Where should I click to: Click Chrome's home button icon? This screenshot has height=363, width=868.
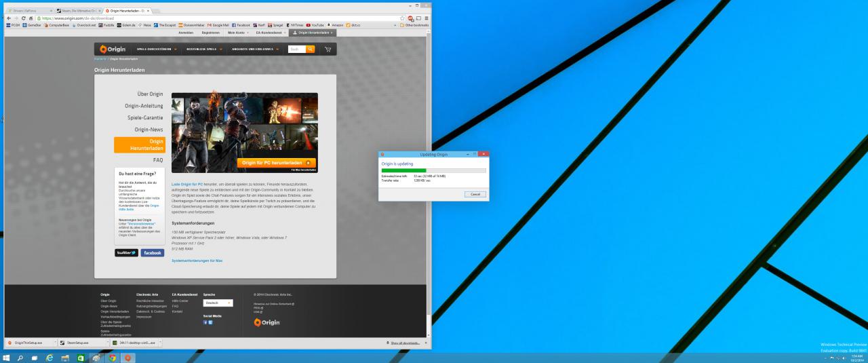(x=30, y=18)
